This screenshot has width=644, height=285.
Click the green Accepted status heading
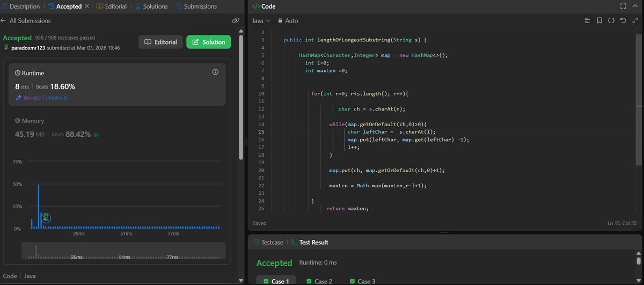coord(17,38)
